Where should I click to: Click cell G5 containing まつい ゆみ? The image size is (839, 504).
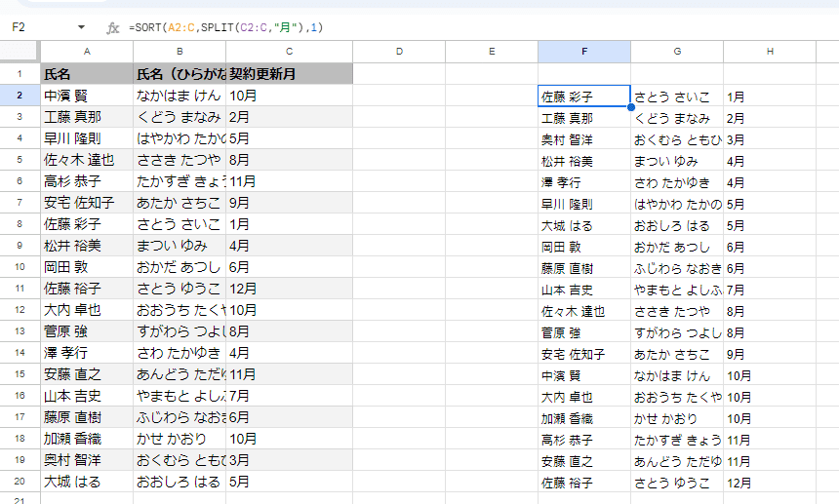tap(677, 160)
